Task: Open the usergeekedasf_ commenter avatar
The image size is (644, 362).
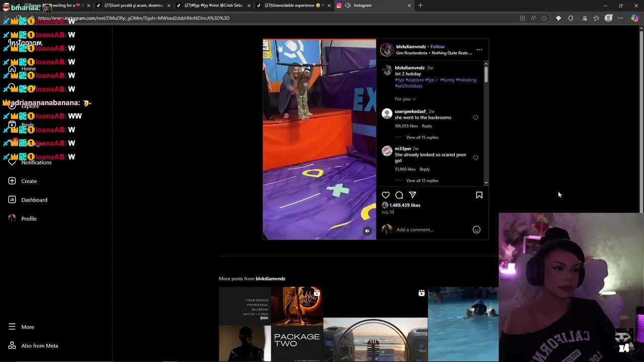Action: pos(387,114)
